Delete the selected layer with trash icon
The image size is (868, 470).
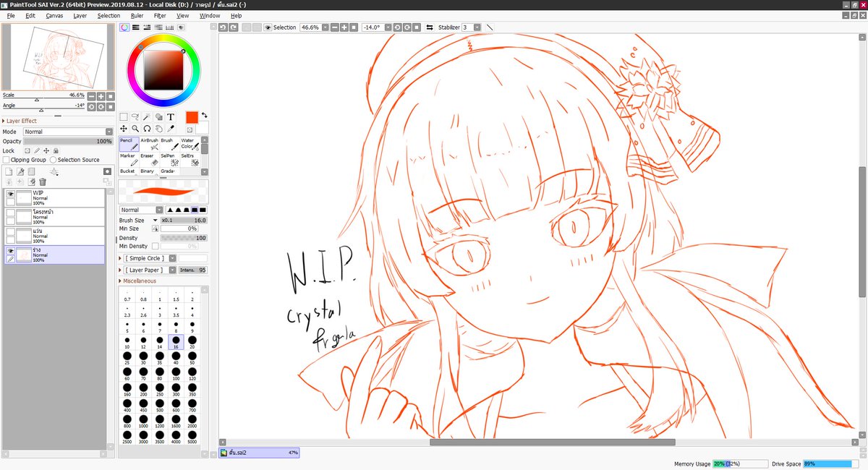43,181
